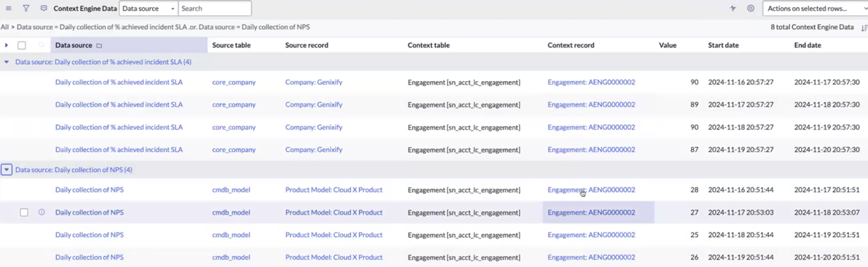This screenshot has height=267, width=868.
Task: Click start date 2024-11-17 20:53:03
Action: pyautogui.click(x=741, y=212)
